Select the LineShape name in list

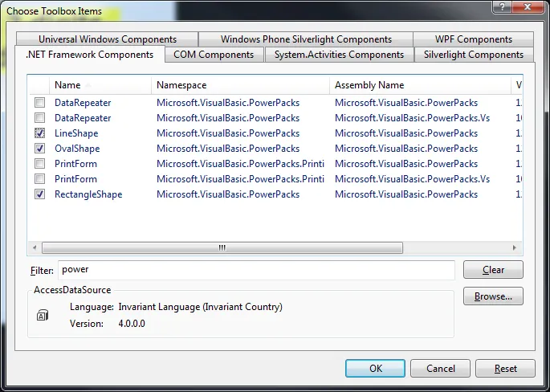[x=76, y=133]
